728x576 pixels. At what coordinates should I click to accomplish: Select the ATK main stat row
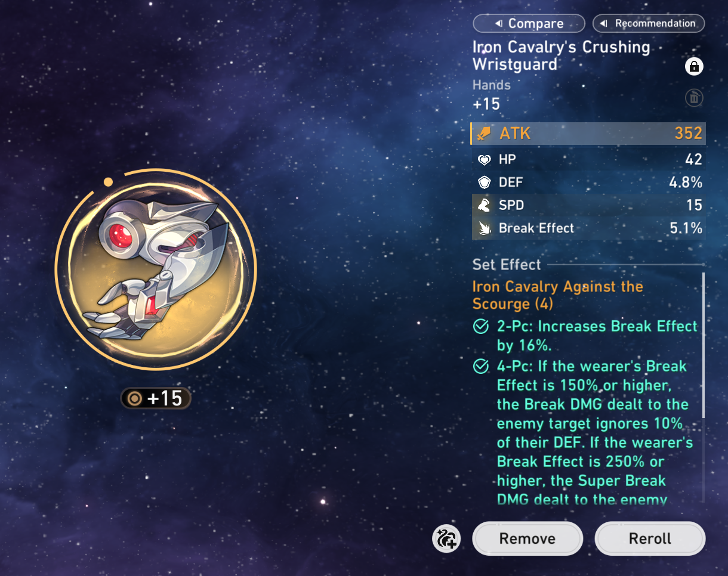[588, 134]
